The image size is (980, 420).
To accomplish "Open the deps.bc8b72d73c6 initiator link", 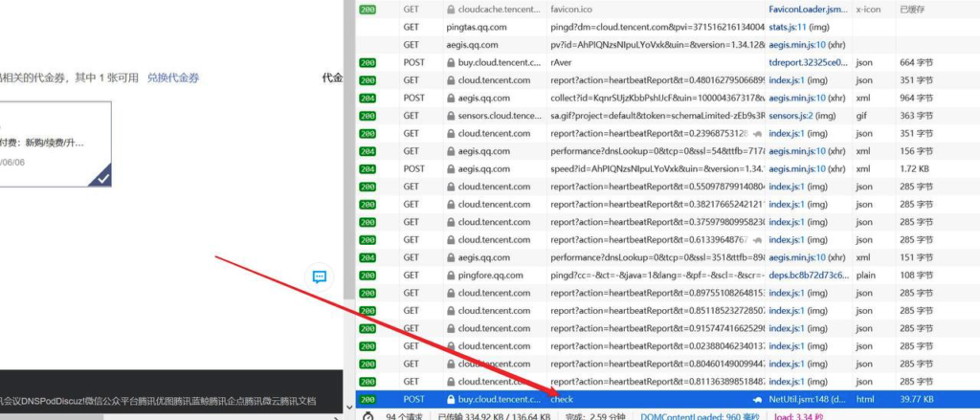I will point(807,275).
